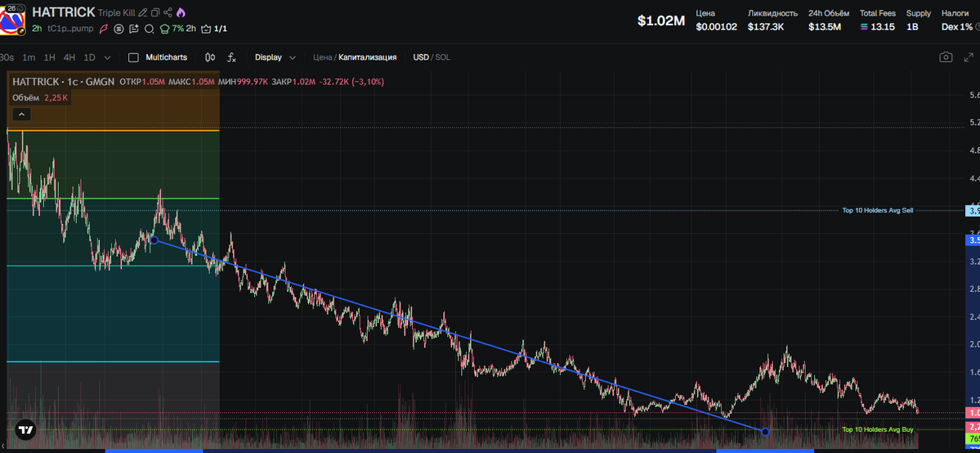Viewport: 980px width, 453px height.
Task: Select the 1H timeframe
Action: coord(50,57)
